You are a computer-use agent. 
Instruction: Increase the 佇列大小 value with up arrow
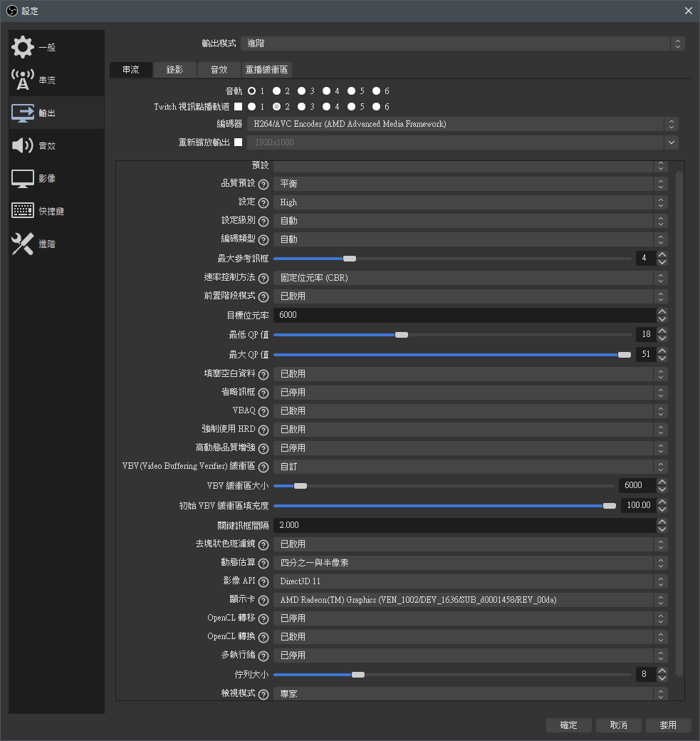[662, 670]
